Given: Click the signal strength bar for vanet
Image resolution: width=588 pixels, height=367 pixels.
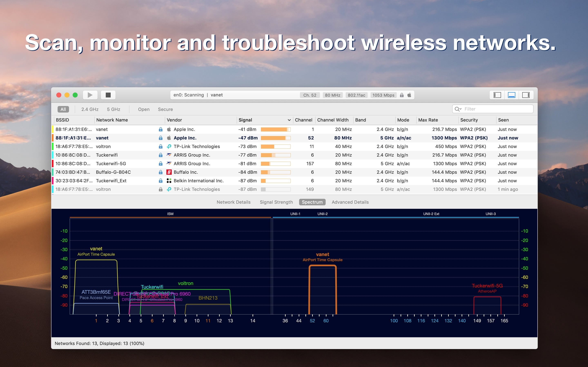Looking at the screenshot, I should (275, 129).
